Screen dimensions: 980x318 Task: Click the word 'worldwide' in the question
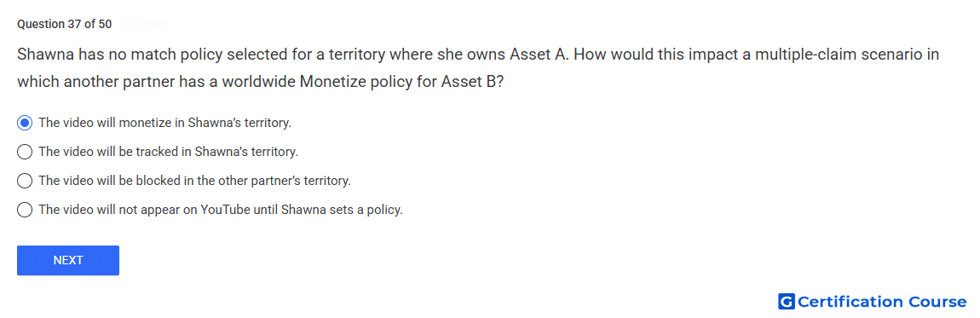click(x=259, y=83)
